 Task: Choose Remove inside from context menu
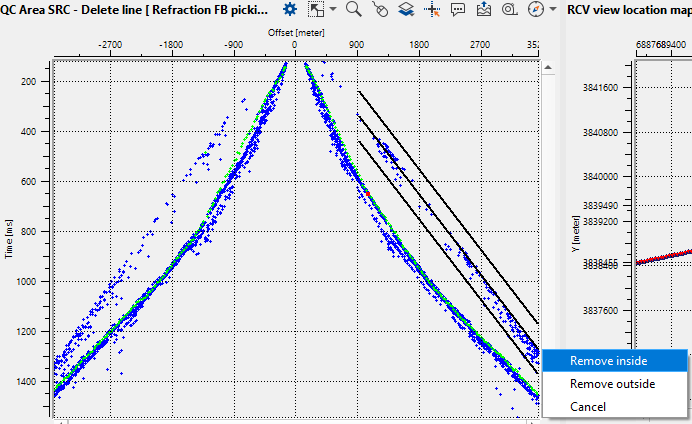point(608,361)
